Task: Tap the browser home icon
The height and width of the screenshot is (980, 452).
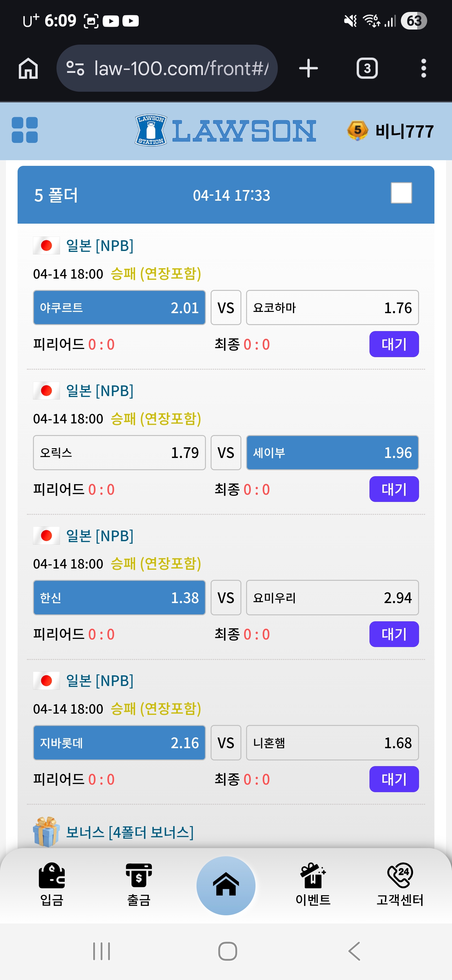Action: tap(29, 68)
